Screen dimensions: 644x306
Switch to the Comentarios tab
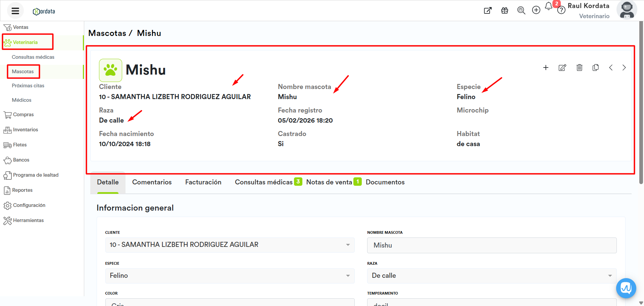[152, 182]
